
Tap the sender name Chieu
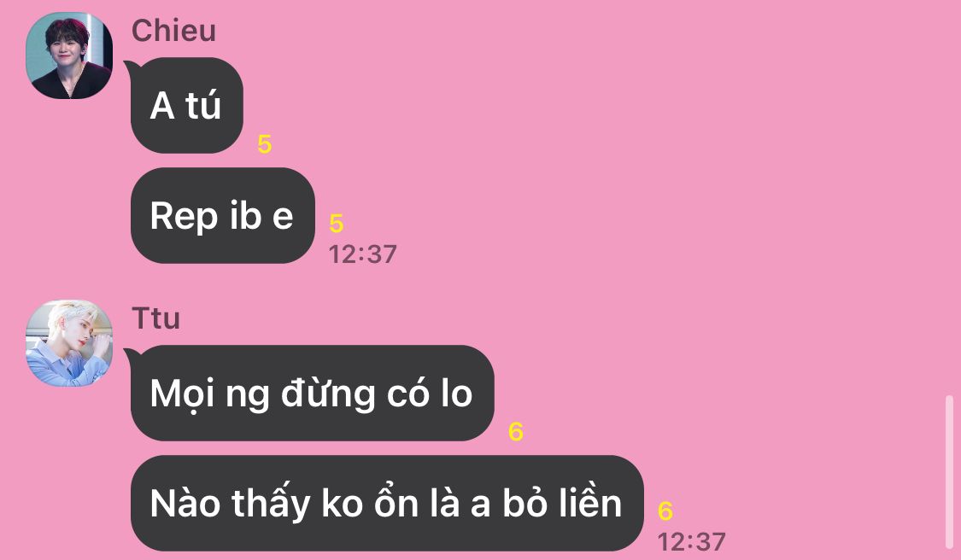pos(173,31)
